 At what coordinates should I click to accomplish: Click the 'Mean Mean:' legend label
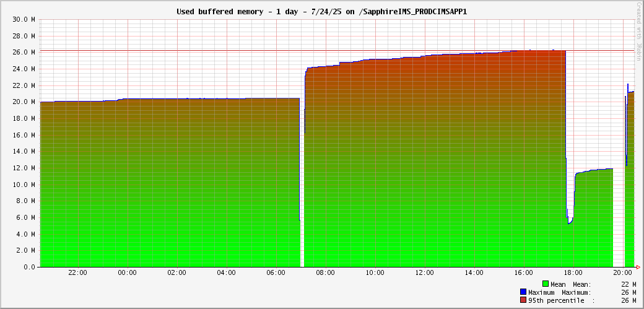click(571, 284)
